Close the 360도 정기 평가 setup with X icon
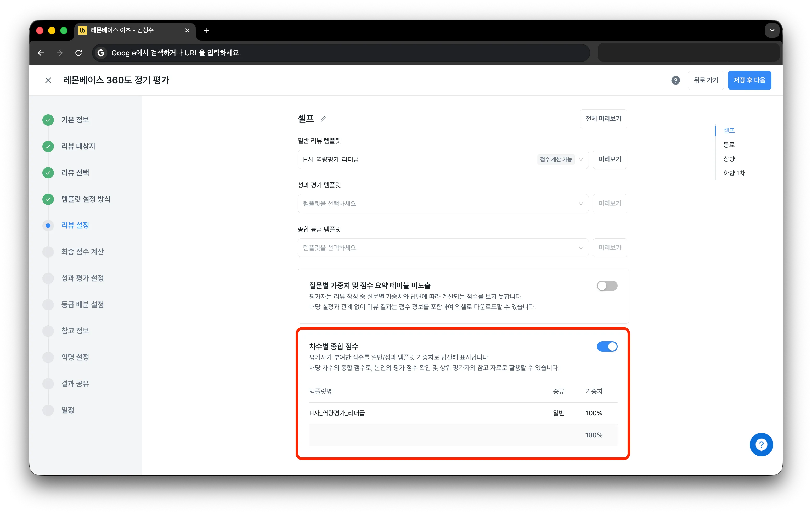 point(48,80)
